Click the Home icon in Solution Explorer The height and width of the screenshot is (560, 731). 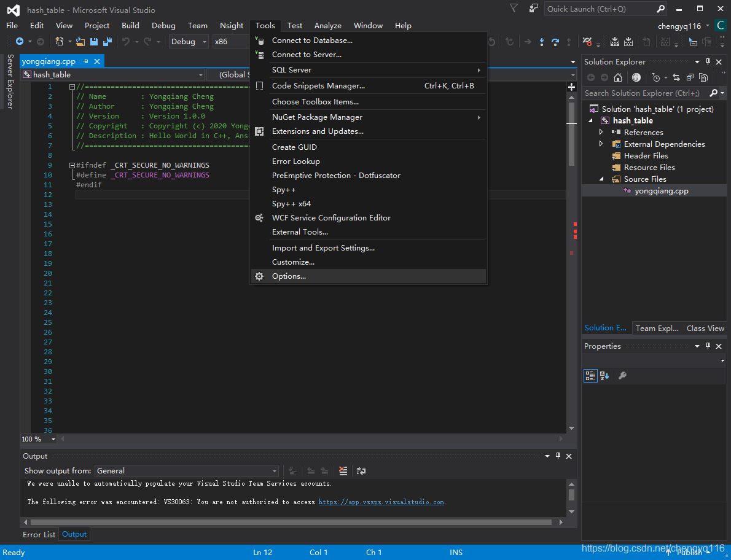click(618, 77)
